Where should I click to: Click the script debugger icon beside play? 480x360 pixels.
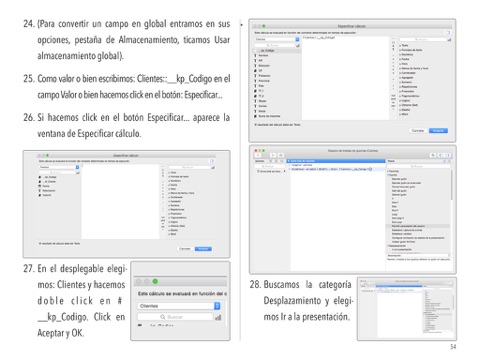pyautogui.click(x=281, y=155)
